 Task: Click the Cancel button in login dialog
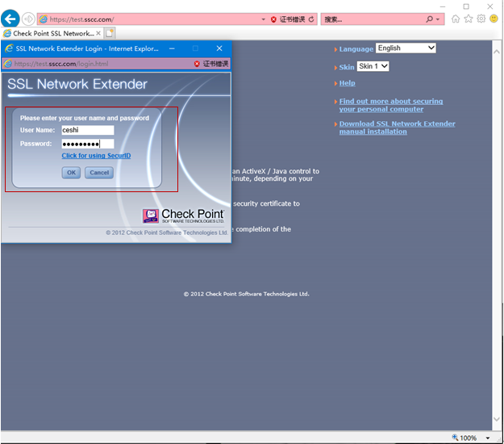coord(99,173)
